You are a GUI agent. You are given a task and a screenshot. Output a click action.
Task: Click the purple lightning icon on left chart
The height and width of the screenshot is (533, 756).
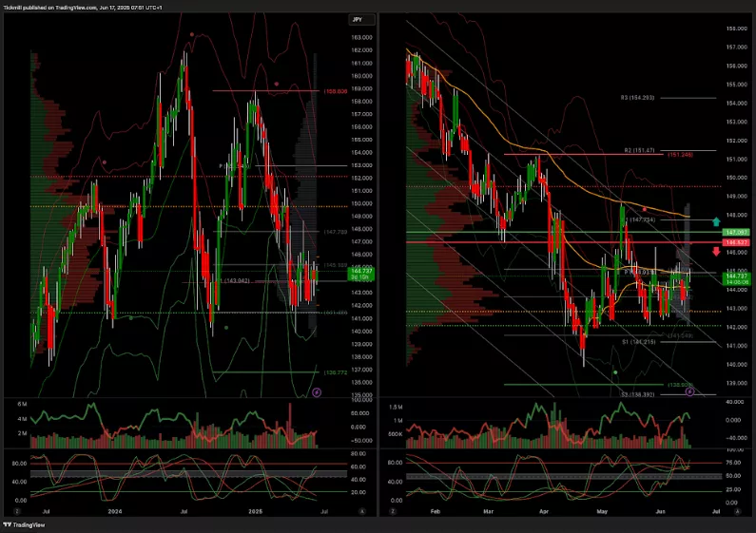(x=318, y=390)
